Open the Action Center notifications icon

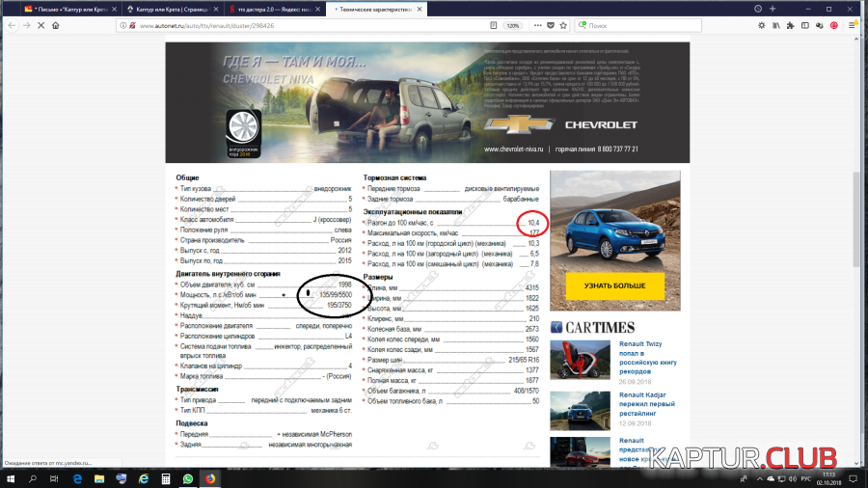(x=854, y=478)
